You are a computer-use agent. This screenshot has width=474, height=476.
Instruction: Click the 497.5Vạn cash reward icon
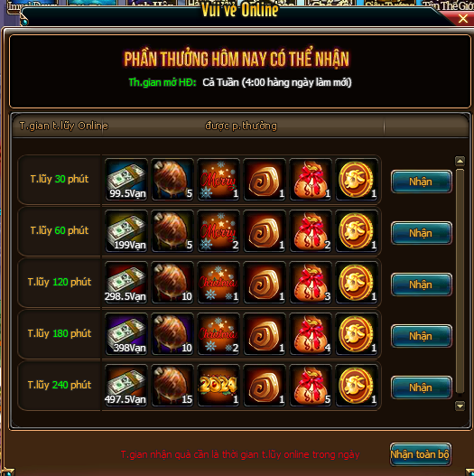[x=126, y=386]
